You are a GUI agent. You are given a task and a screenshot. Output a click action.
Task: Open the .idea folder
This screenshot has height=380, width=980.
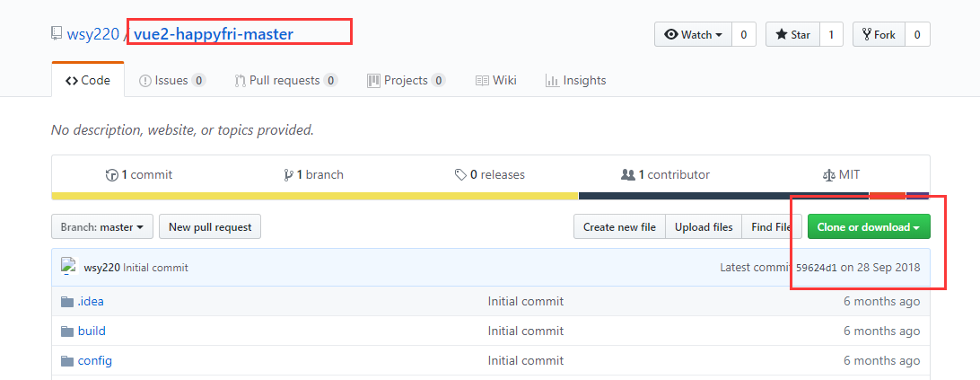(x=91, y=301)
